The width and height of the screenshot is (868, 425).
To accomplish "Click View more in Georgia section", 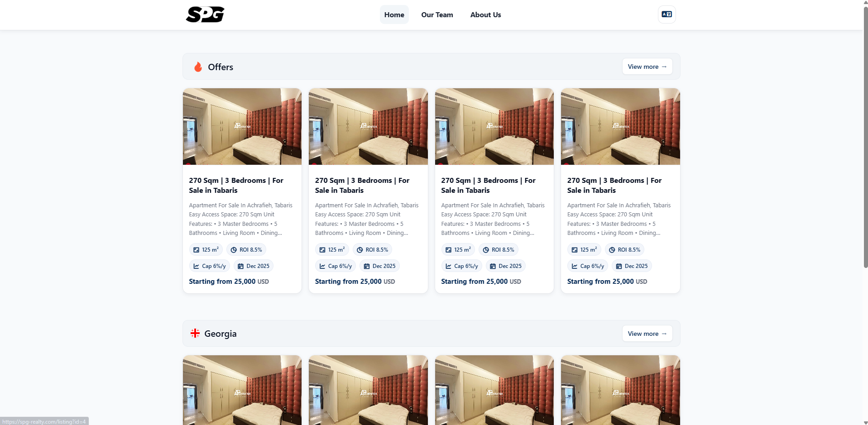I will (x=647, y=334).
